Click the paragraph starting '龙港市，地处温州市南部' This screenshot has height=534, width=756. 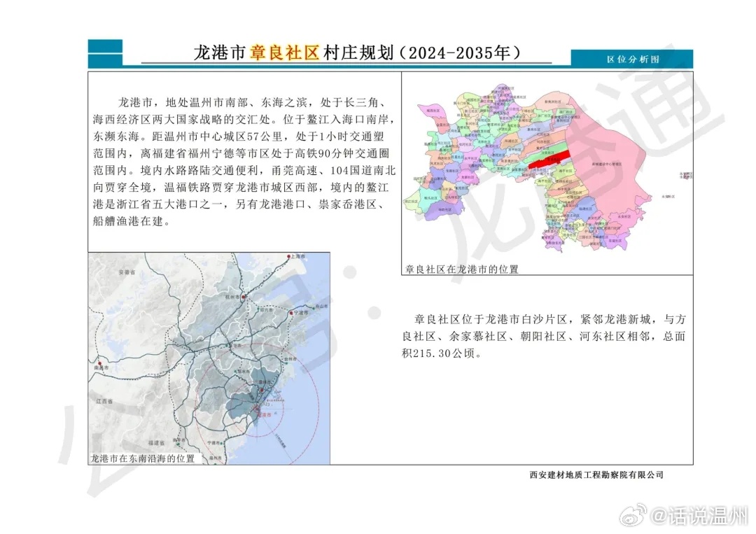[x=244, y=162]
